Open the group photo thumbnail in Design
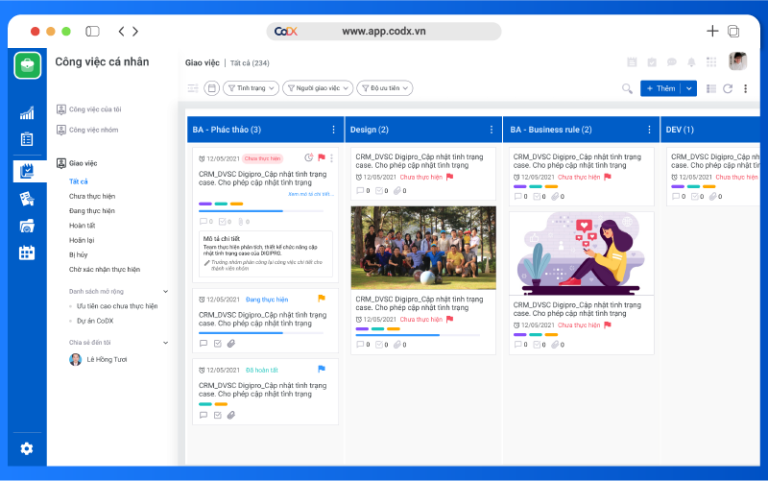Image resolution: width=768 pixels, height=481 pixels. [423, 248]
